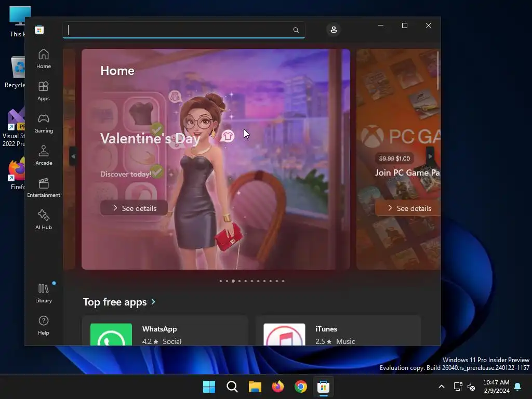Expand the Top free apps list chevron
This screenshot has width=532, height=399.
pyautogui.click(x=153, y=302)
